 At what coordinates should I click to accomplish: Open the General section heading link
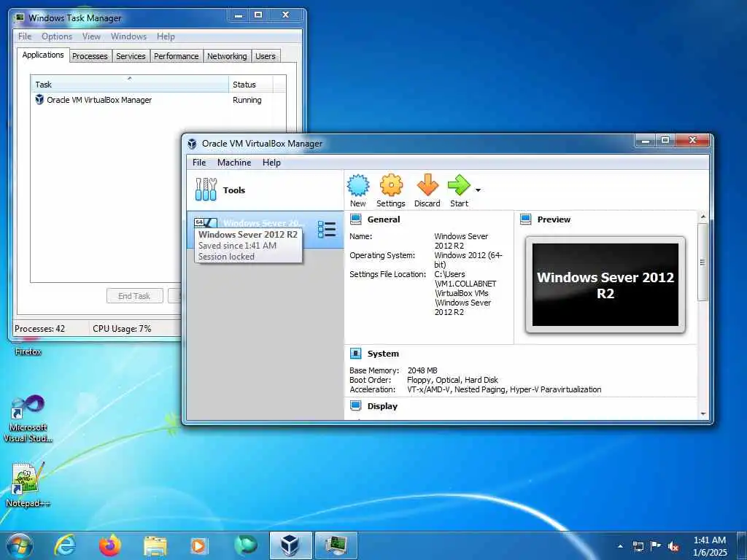point(384,219)
